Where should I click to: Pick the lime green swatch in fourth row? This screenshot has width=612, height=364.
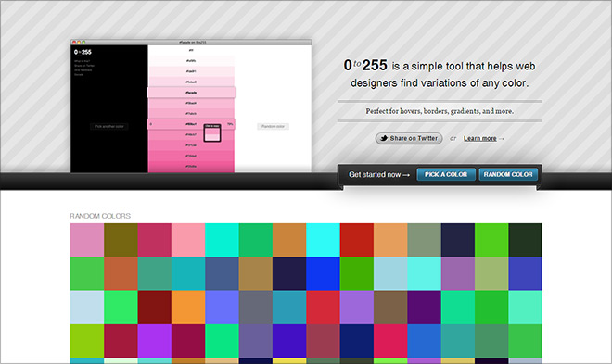pos(87,341)
